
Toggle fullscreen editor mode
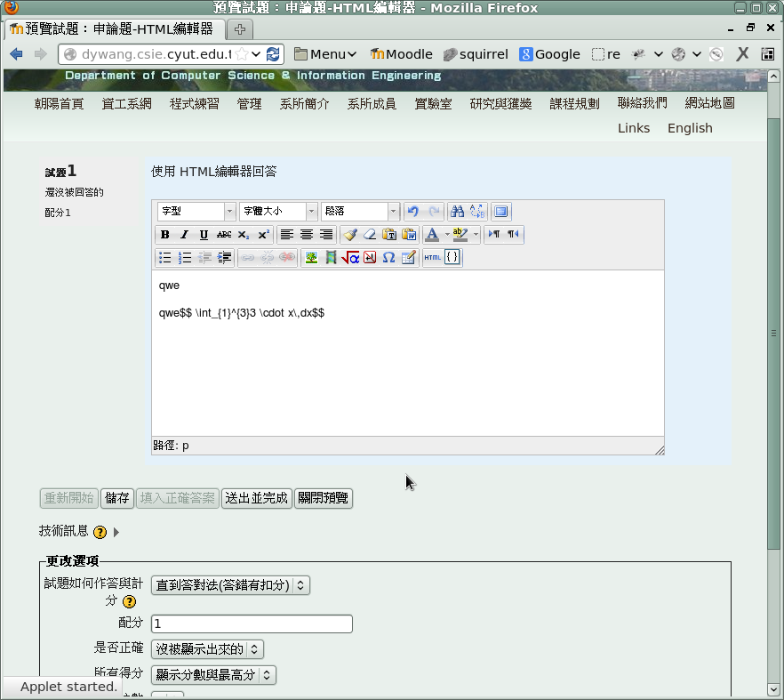coord(500,212)
